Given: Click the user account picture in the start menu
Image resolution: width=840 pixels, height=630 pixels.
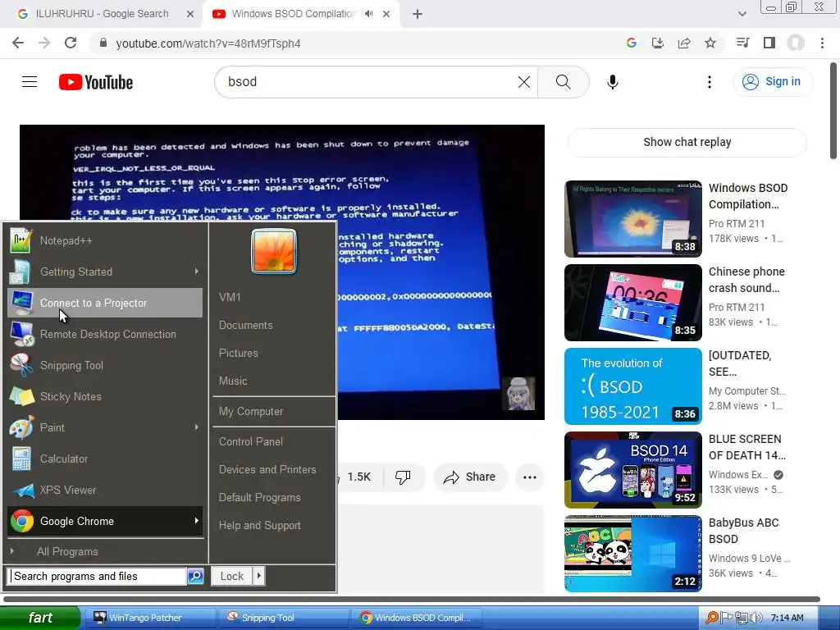Looking at the screenshot, I should point(273,251).
